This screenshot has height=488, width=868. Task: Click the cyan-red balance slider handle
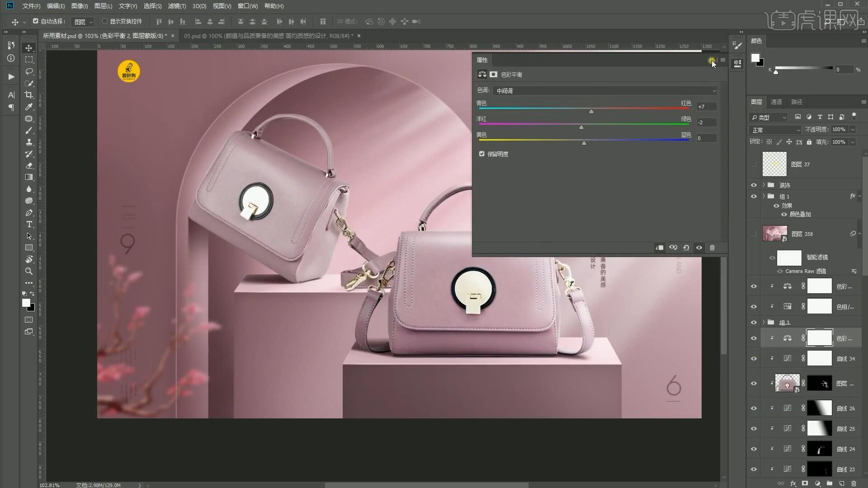591,112
